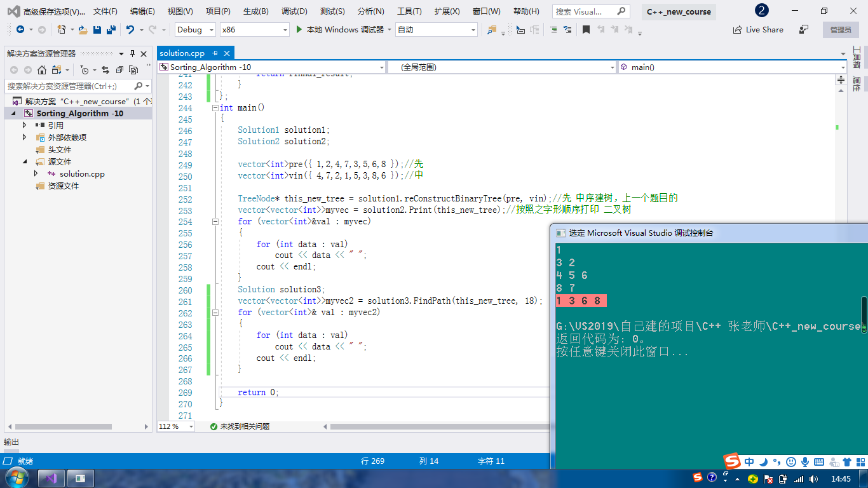Screen dimensions: 868x488
Task: Click the Save All icon
Action: click(111, 30)
